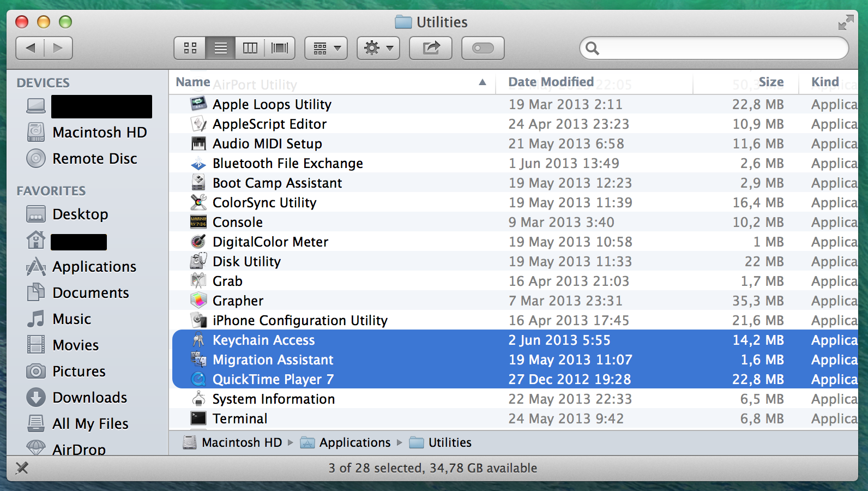The image size is (868, 491).
Task: Select the DigitalColor Meter icon
Action: [198, 241]
